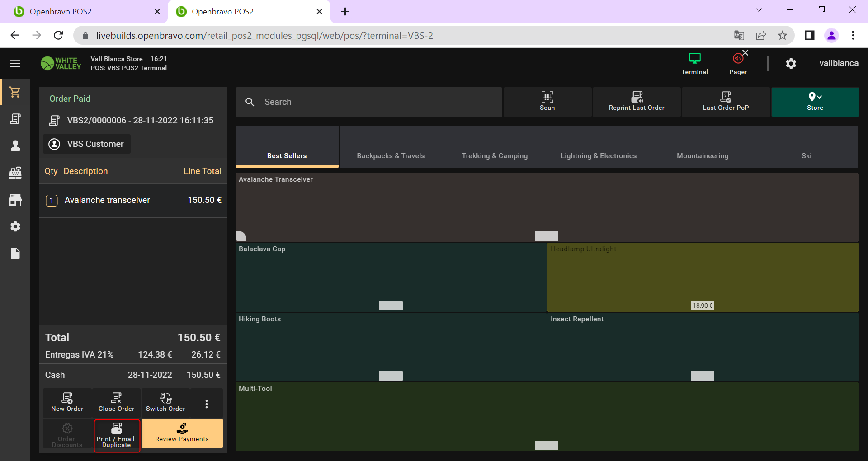
Task: Open the three-dot more actions menu
Action: (x=207, y=404)
